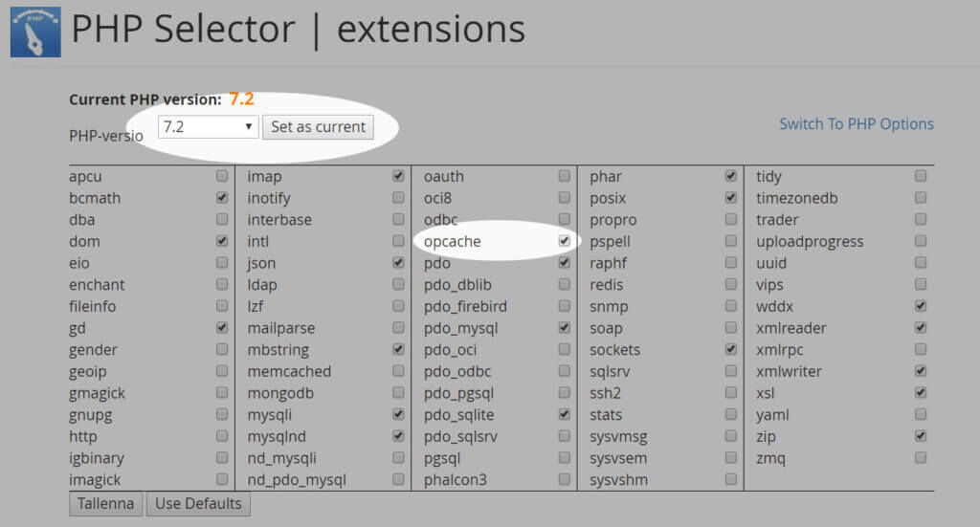Disable the opcache extension checkbox
This screenshot has width=980, height=527.
(x=564, y=241)
